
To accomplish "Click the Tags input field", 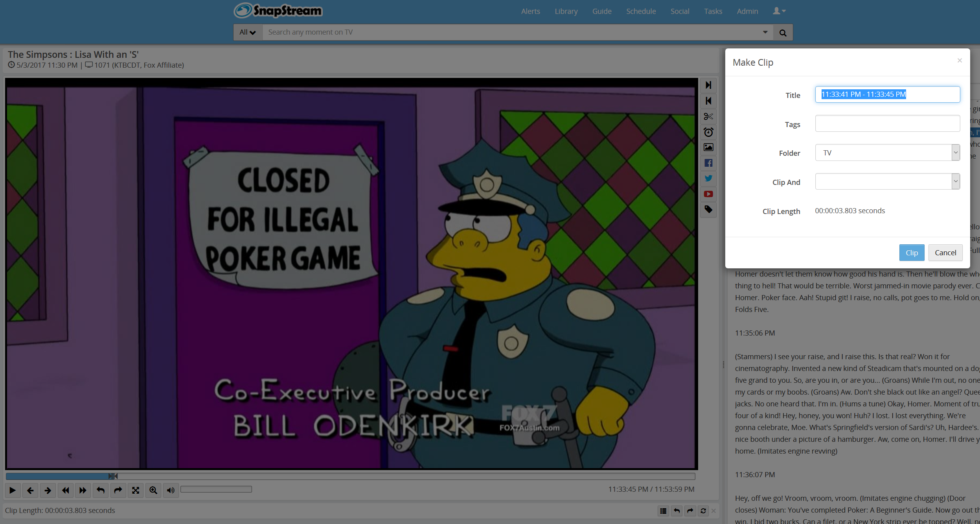I will tap(888, 124).
